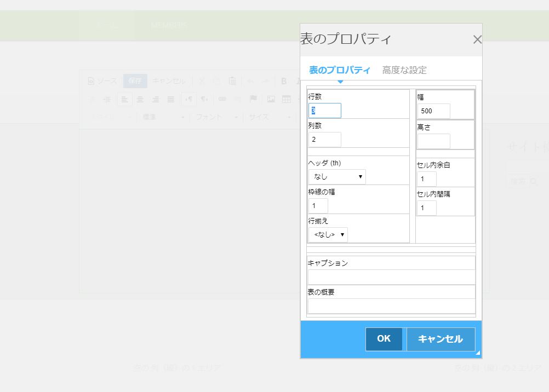Click the 幅 width field showing 500
549x392 pixels.
433,111
